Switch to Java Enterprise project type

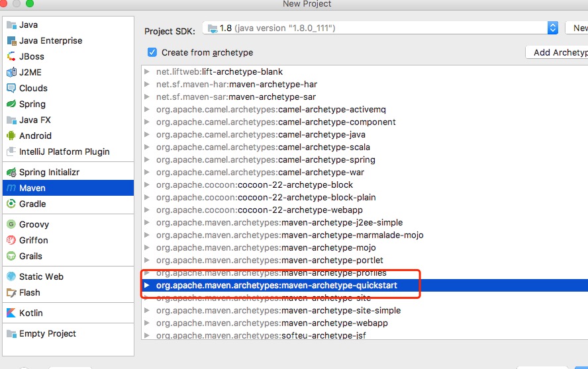(68, 41)
